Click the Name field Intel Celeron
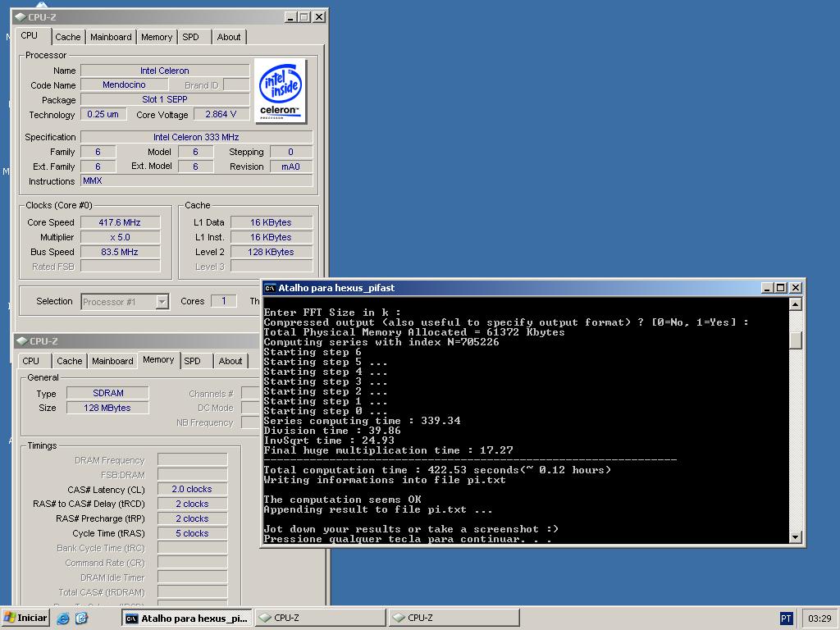Viewport: 840px width, 630px height. point(165,71)
